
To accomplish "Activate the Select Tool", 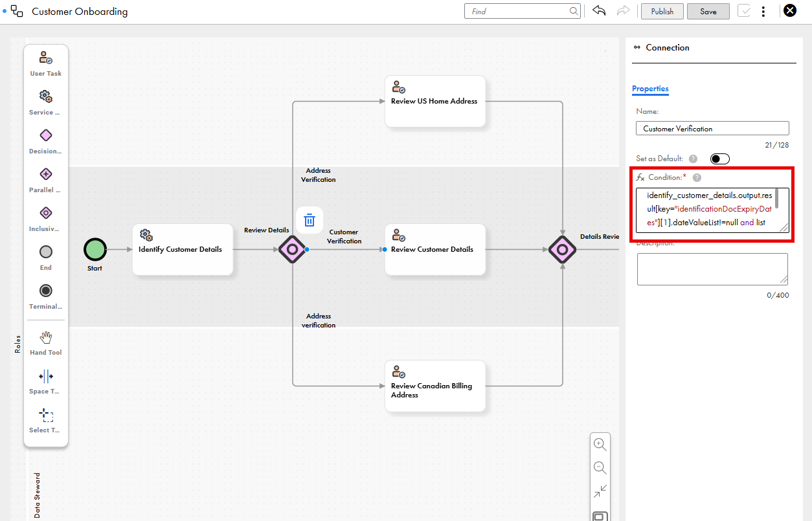I will [45, 421].
